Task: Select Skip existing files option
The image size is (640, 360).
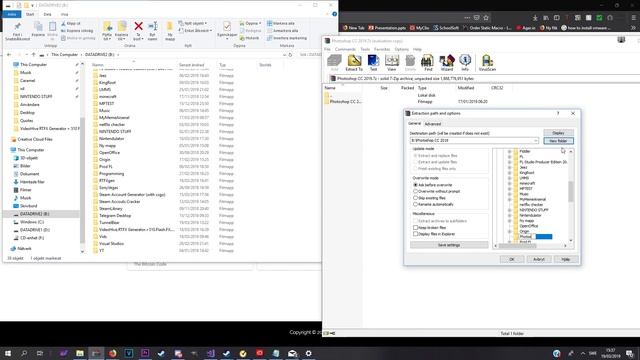Action: tap(416, 198)
